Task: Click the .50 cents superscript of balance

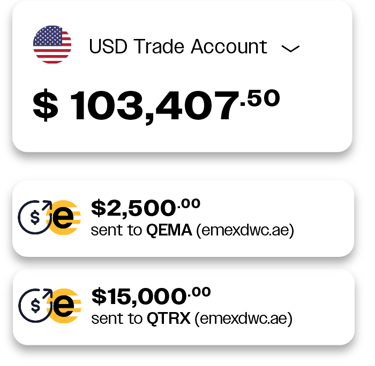Action: 260,98
